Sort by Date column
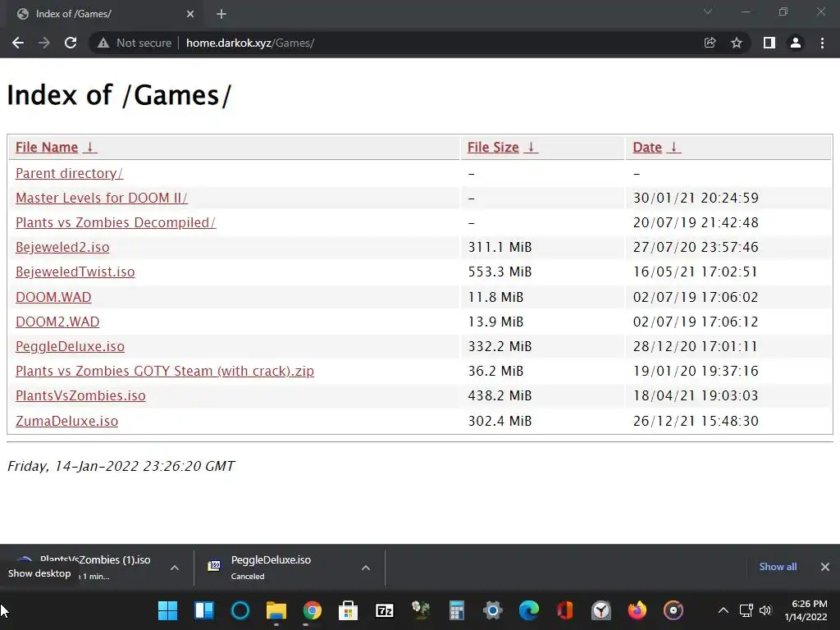The height and width of the screenshot is (630, 840). [x=657, y=148]
